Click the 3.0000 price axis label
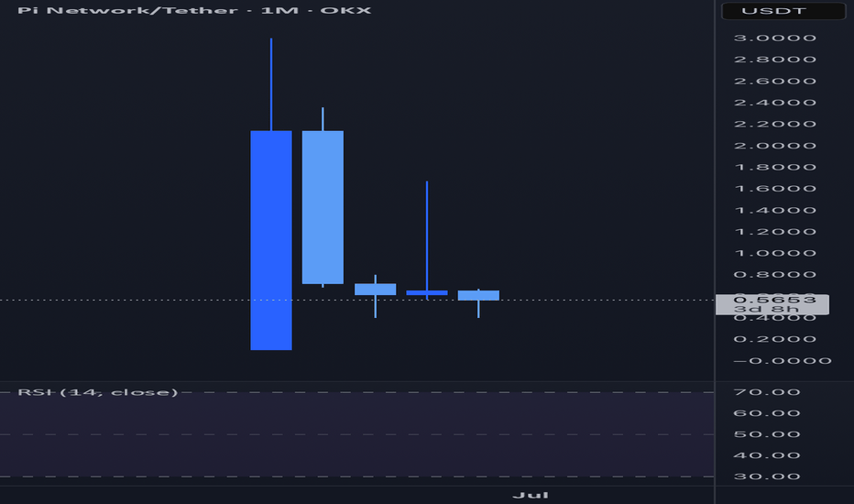This screenshot has height=504, width=854. coord(775,38)
